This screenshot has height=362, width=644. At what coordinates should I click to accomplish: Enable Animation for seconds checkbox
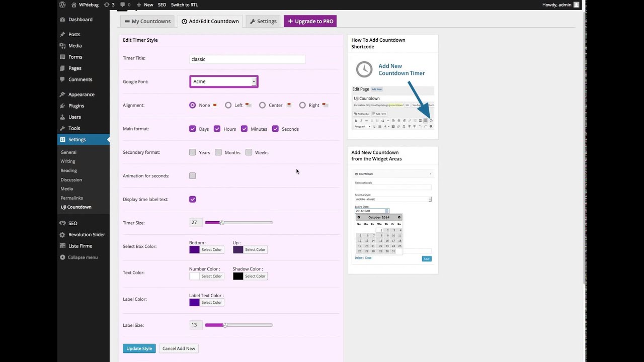pyautogui.click(x=192, y=175)
